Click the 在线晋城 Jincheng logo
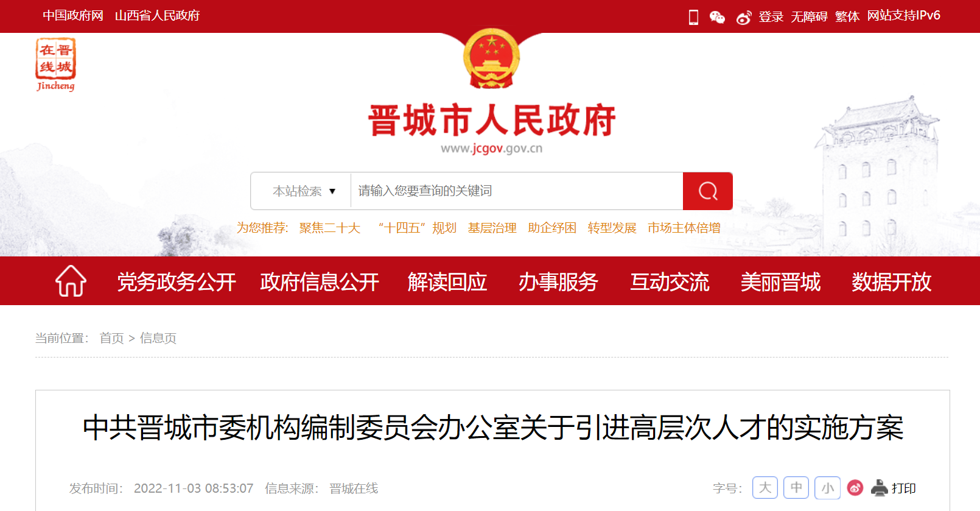980x511 pixels. [x=55, y=65]
